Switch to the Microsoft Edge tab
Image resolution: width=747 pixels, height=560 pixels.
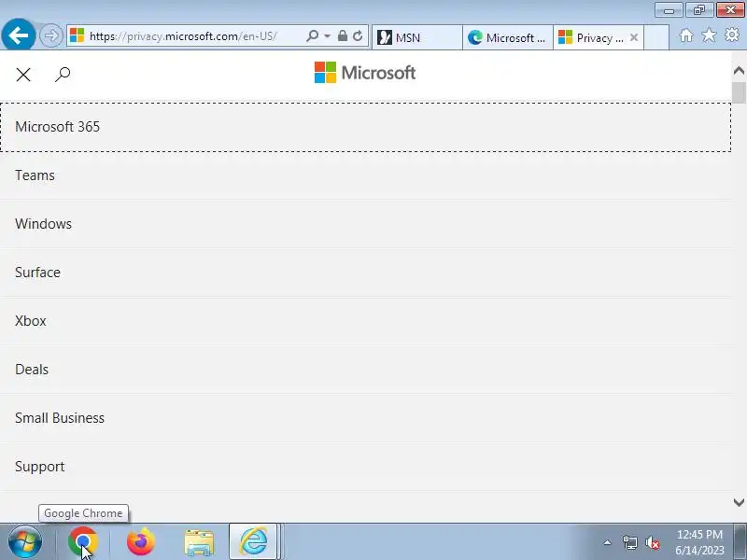pos(507,37)
